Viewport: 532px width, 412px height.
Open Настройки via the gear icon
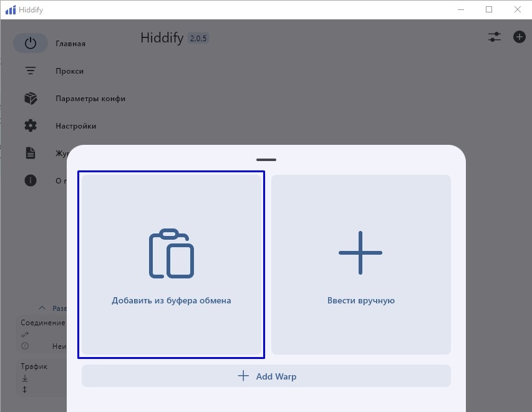click(x=31, y=126)
